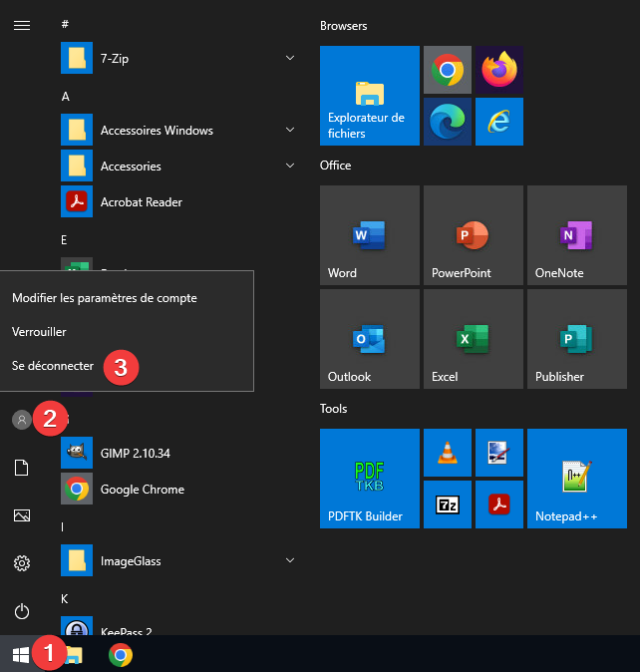The image size is (640, 672).
Task: Choose Verrouiller to lock the session
Action: pyautogui.click(x=39, y=331)
